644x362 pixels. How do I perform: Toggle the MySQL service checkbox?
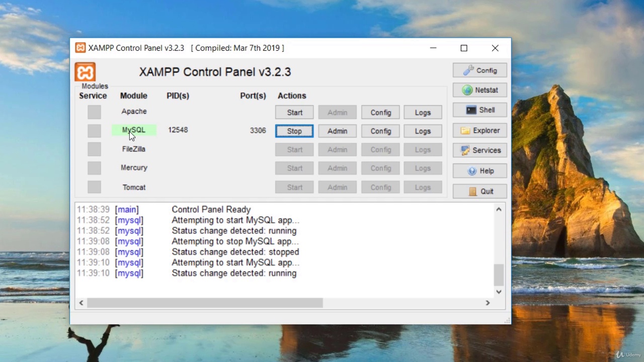[x=94, y=131]
